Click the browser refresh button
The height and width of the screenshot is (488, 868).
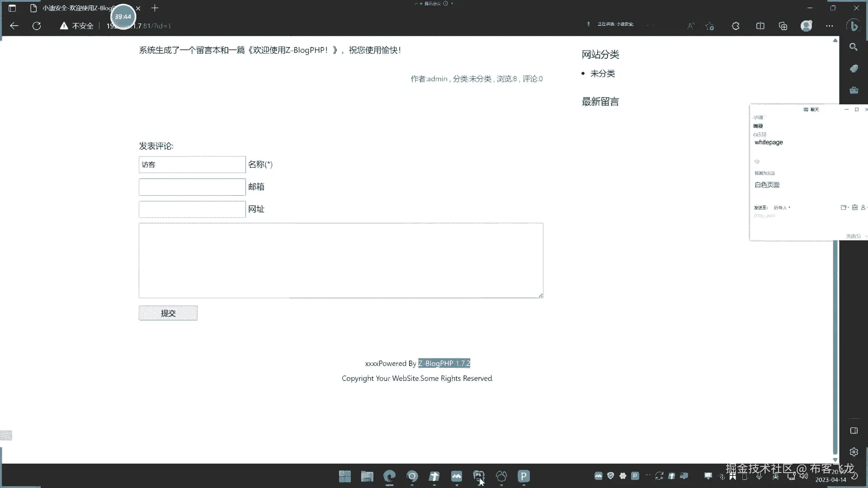click(x=37, y=26)
